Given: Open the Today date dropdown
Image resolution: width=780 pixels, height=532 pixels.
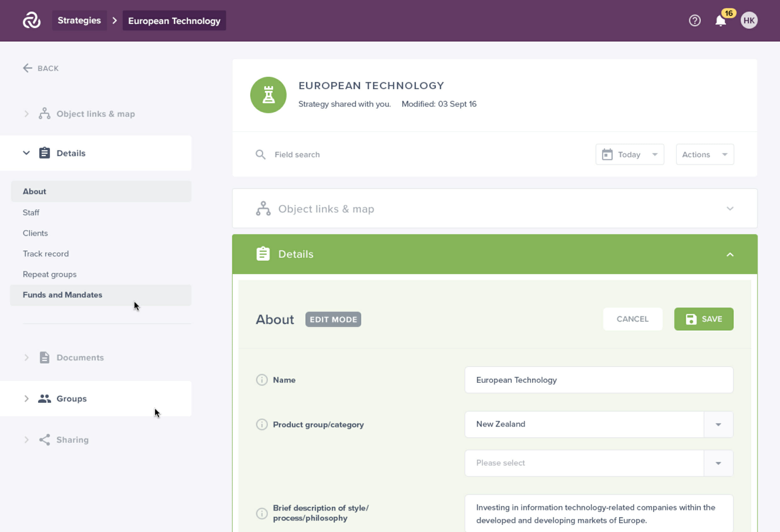Looking at the screenshot, I should click(630, 154).
